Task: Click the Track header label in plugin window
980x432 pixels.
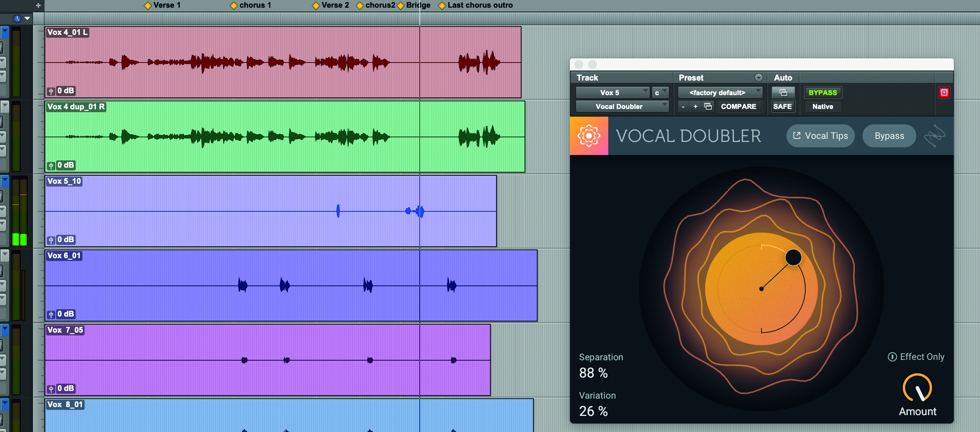Action: (x=587, y=77)
